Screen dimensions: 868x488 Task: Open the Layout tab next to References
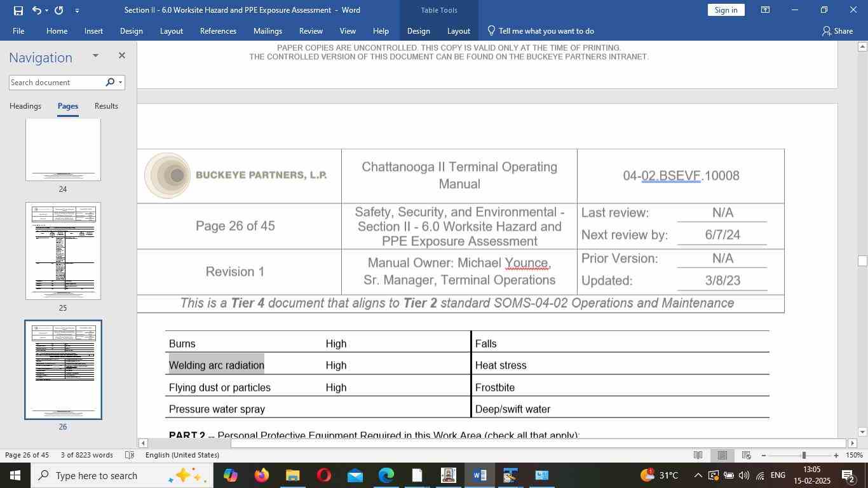click(171, 30)
